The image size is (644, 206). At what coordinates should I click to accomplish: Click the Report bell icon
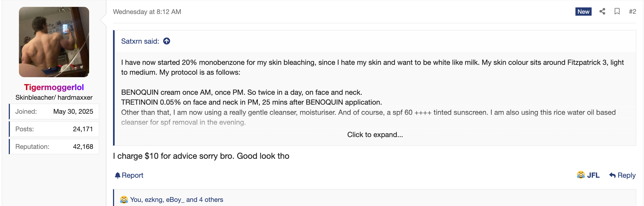(x=118, y=175)
